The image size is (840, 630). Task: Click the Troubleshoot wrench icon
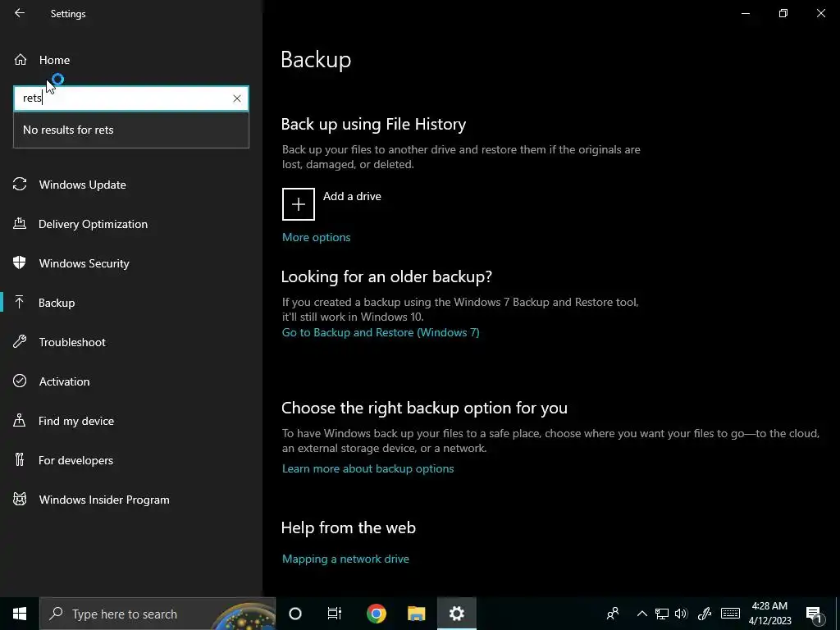(x=20, y=342)
